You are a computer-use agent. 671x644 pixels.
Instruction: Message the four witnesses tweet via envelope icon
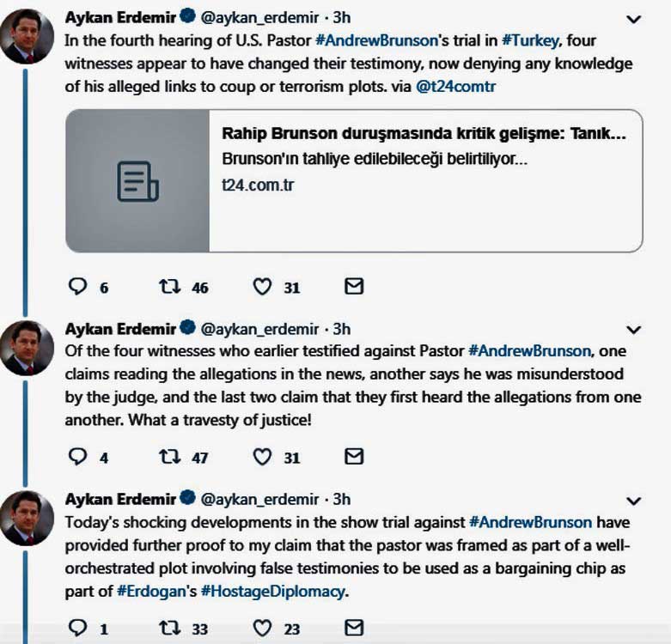tap(353, 456)
